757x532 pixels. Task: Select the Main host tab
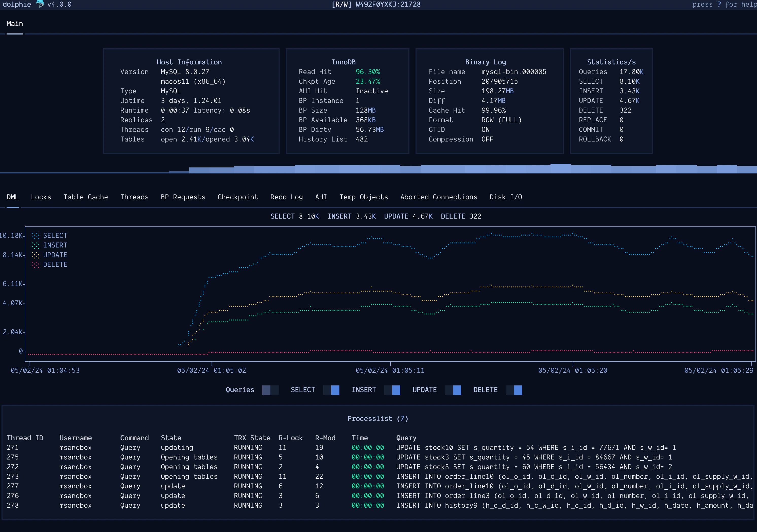[x=14, y=23]
